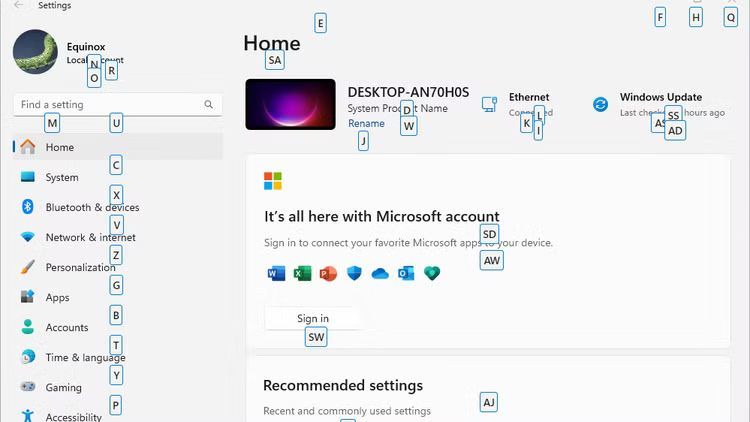
Task: Open Time & language settings
Action: (118, 357)
